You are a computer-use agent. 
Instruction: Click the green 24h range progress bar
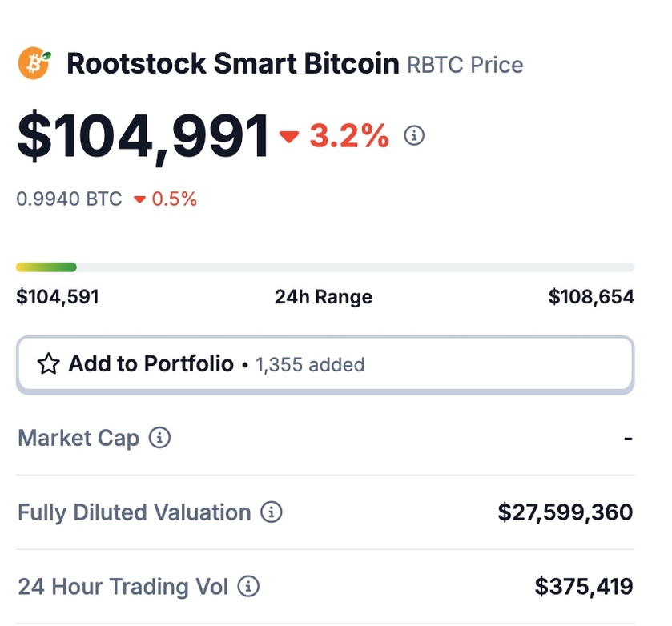pos(46,267)
